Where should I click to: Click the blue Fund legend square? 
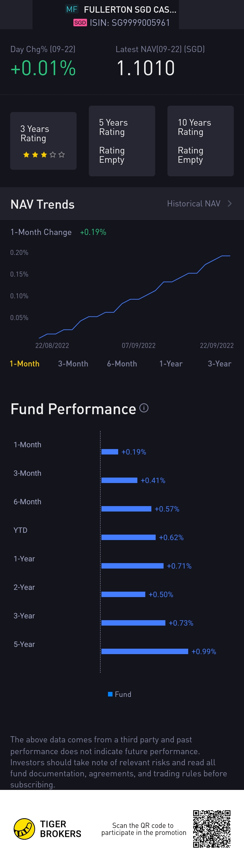click(110, 694)
